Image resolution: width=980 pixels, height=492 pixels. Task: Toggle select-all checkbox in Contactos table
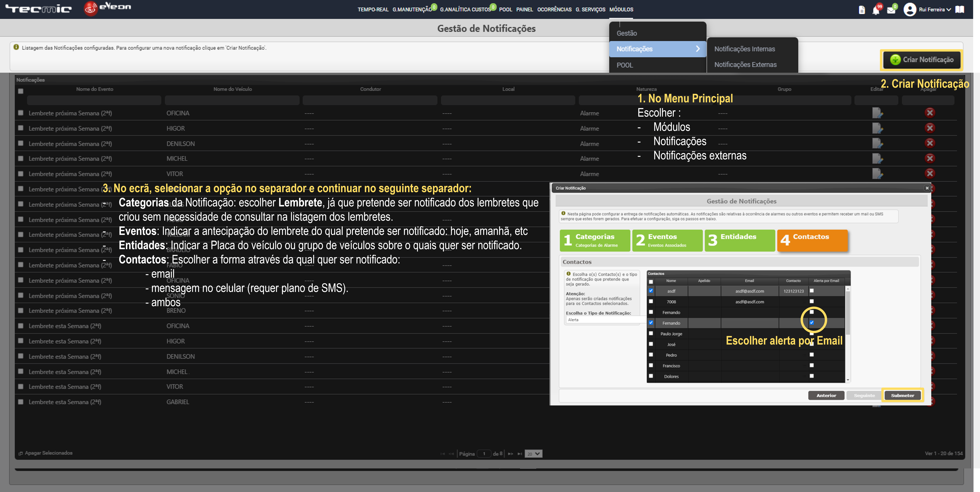point(651,282)
